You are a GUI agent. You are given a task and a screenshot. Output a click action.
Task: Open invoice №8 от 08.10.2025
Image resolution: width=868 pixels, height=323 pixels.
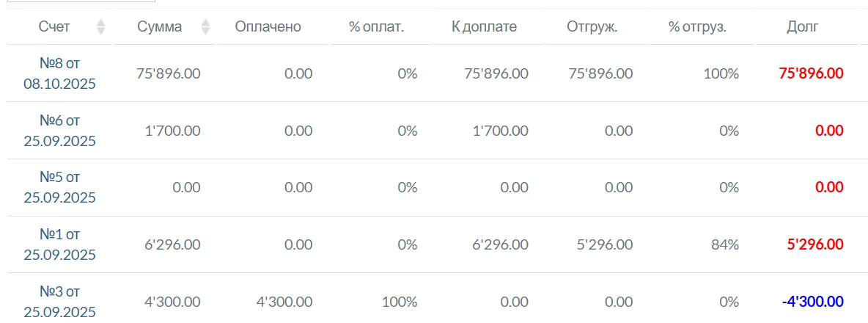(x=59, y=73)
